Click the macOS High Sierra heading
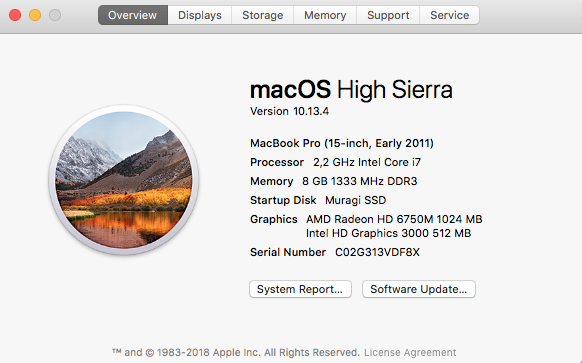Screen dimensions: 582x363 point(351,89)
